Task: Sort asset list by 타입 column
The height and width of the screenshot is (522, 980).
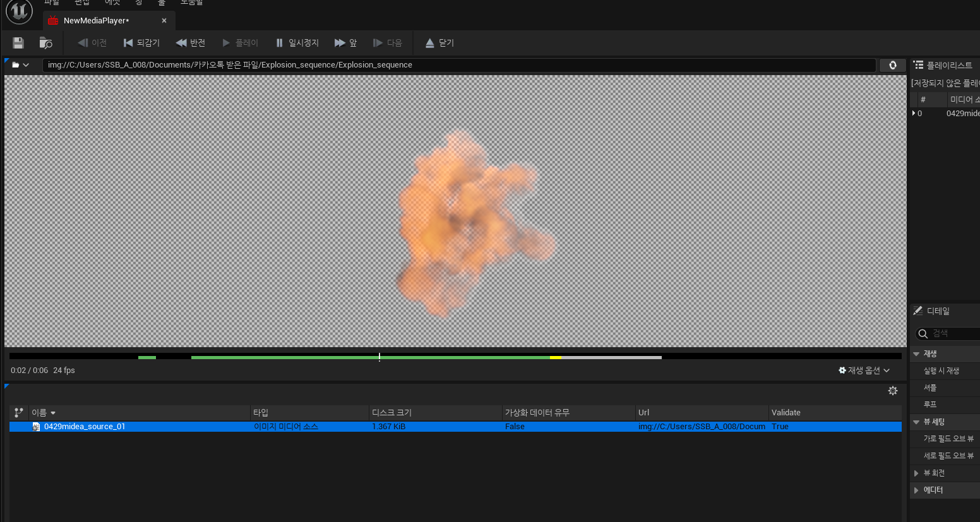Action: [x=309, y=413]
